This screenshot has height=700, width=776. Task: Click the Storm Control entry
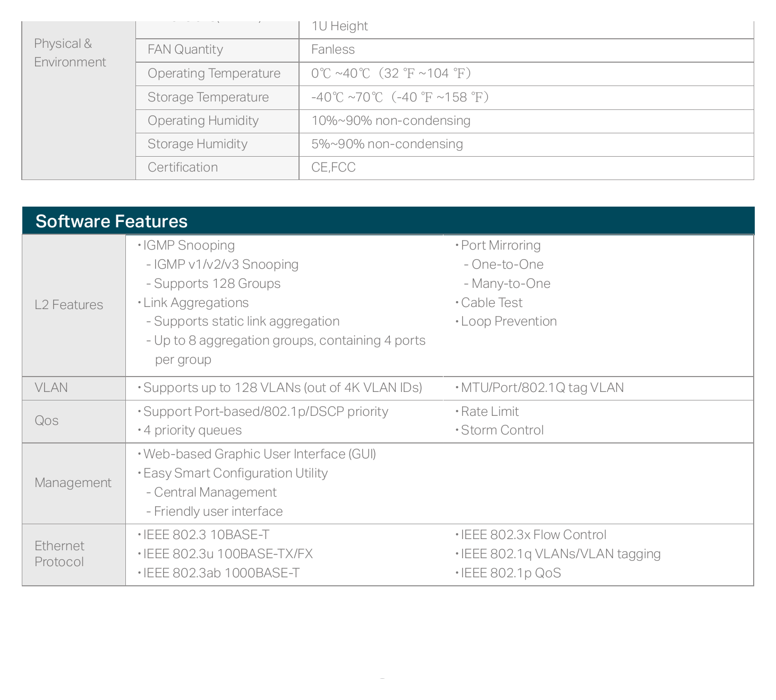pos(502,430)
